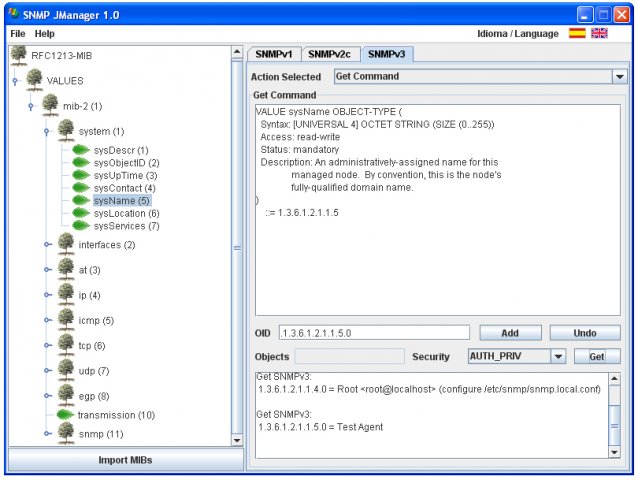
Task: Collapse the system (1) node
Action: click(47, 131)
